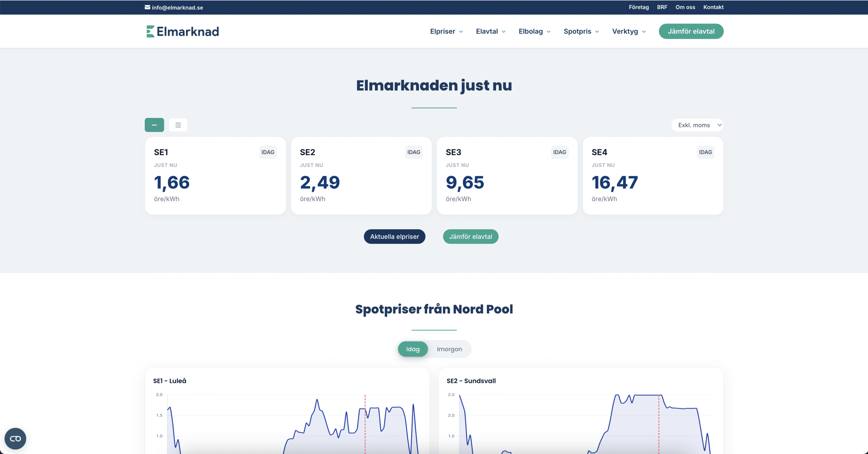This screenshot has height=454, width=868.
Task: Click the envelope email icon
Action: 147,7
